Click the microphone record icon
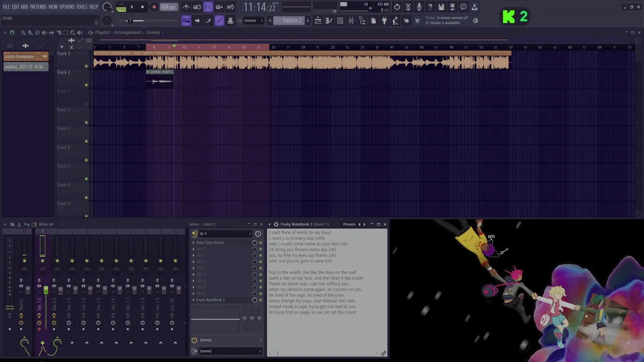Image resolution: width=644 pixels, height=362 pixels. tap(419, 7)
